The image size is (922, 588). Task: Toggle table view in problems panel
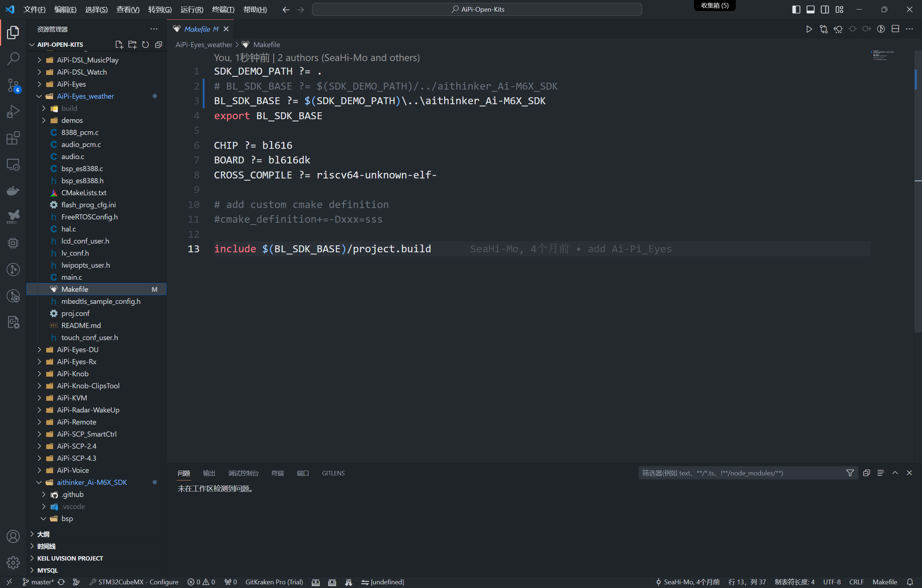coord(880,473)
